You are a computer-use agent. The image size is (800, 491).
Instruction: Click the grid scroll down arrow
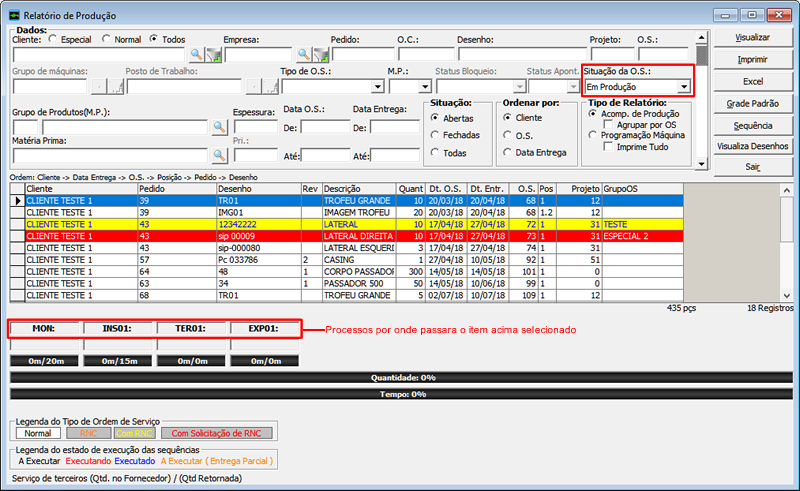click(786, 296)
